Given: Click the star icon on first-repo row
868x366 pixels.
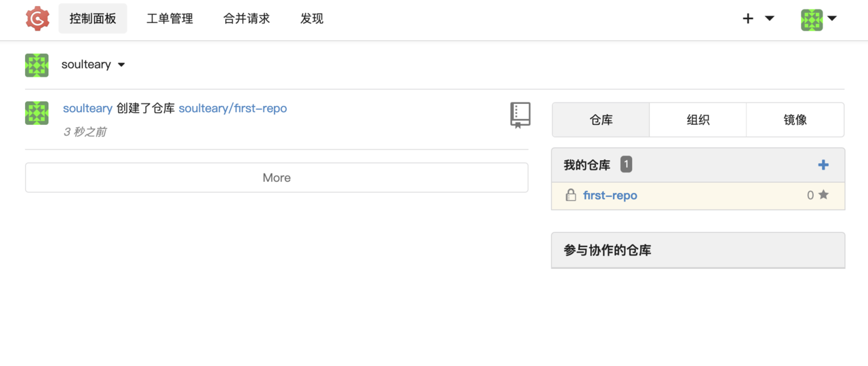Looking at the screenshot, I should pos(823,195).
